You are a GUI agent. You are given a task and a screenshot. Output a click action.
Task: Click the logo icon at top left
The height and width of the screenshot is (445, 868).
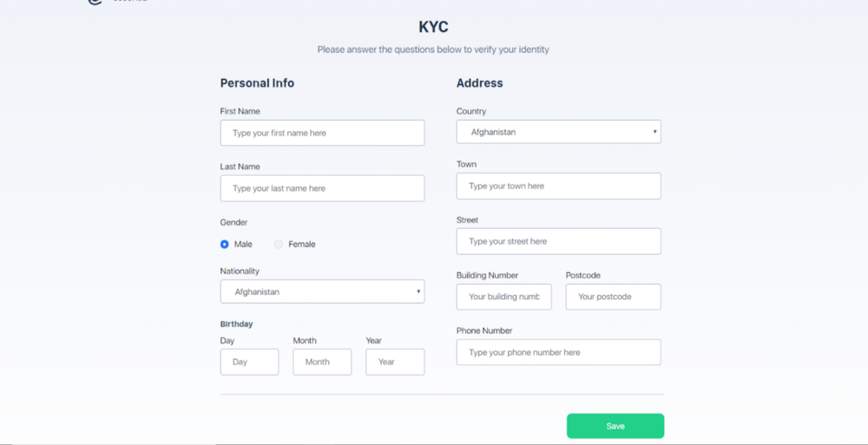95,2
